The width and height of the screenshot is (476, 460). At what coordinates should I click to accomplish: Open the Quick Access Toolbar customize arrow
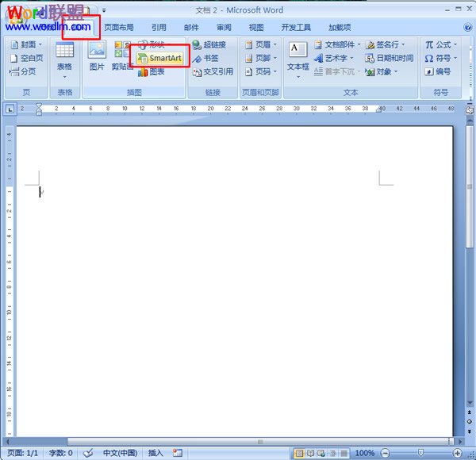(x=104, y=10)
